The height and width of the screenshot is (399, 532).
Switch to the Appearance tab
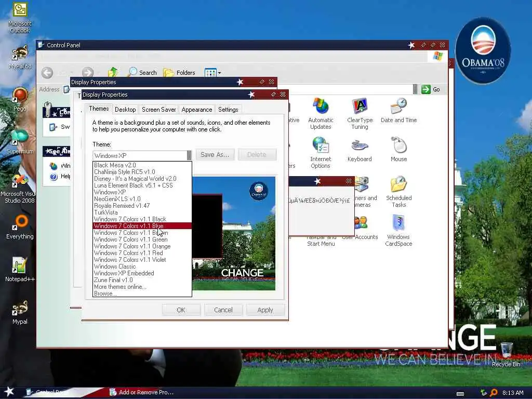(x=197, y=109)
